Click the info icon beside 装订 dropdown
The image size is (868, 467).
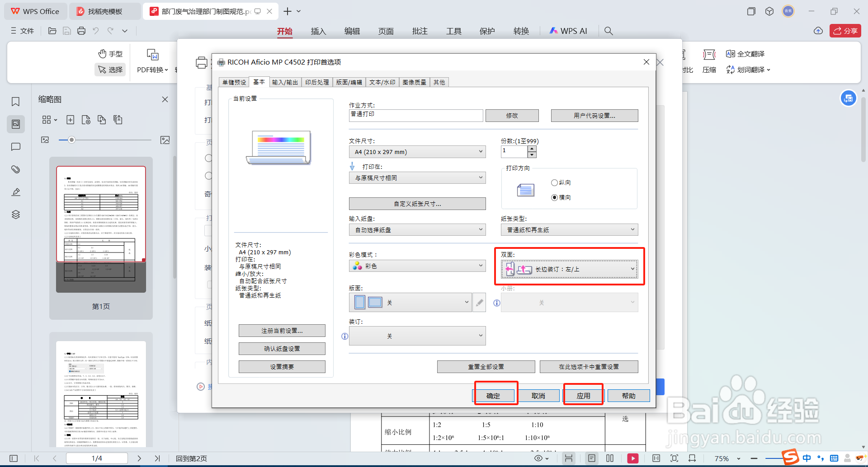(x=345, y=336)
